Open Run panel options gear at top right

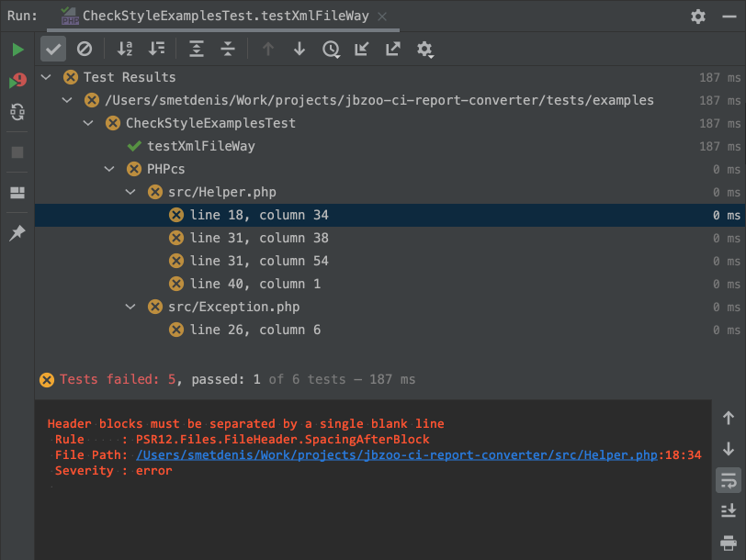tap(698, 17)
